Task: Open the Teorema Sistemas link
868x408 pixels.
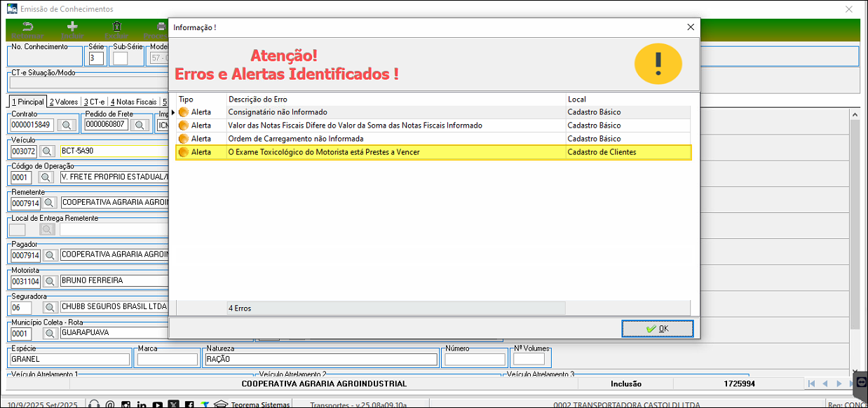Action: point(260,404)
